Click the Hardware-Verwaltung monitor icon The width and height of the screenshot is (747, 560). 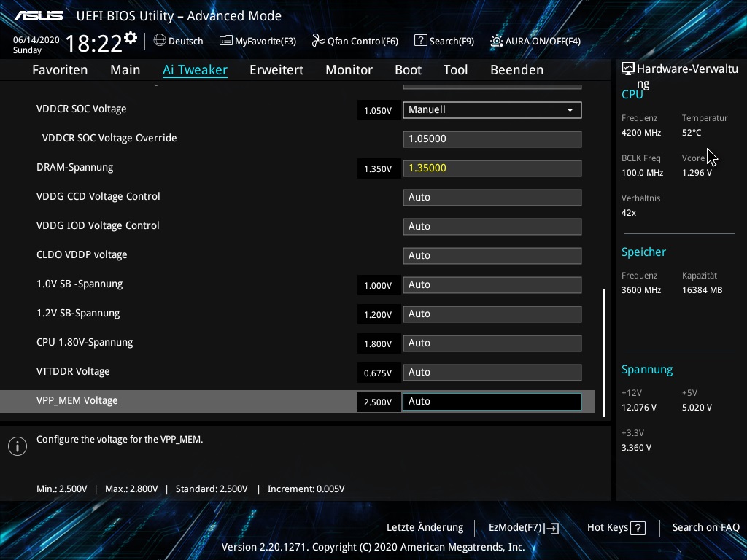pos(628,69)
